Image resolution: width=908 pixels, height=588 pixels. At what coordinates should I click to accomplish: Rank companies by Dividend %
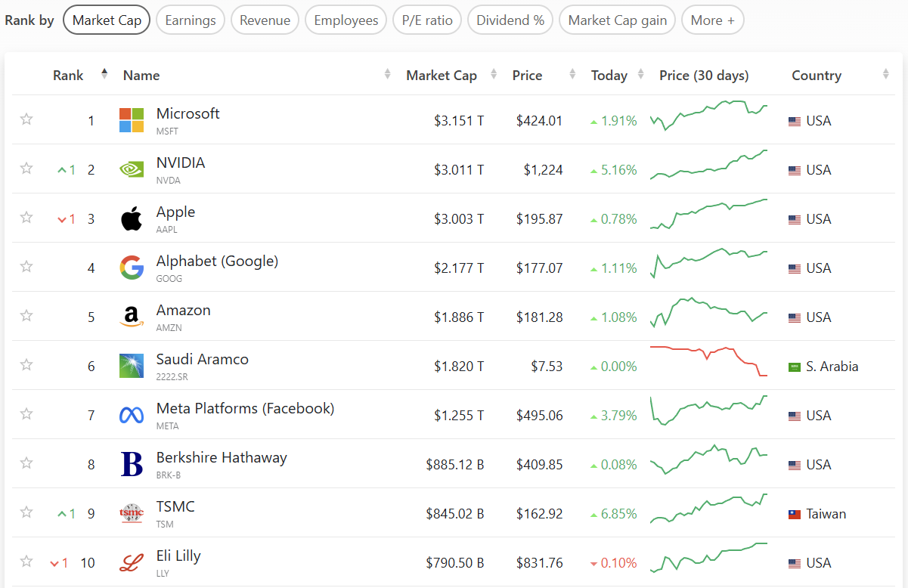pos(510,20)
